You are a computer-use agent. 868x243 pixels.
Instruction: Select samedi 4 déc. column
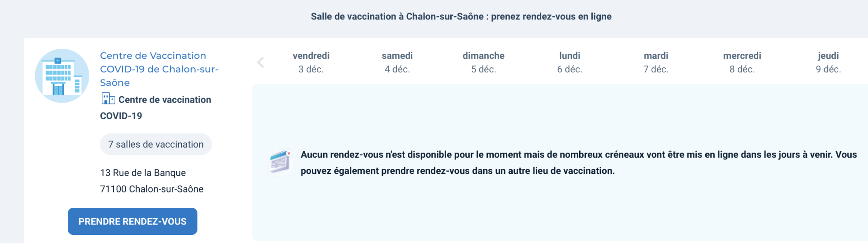[x=397, y=62]
